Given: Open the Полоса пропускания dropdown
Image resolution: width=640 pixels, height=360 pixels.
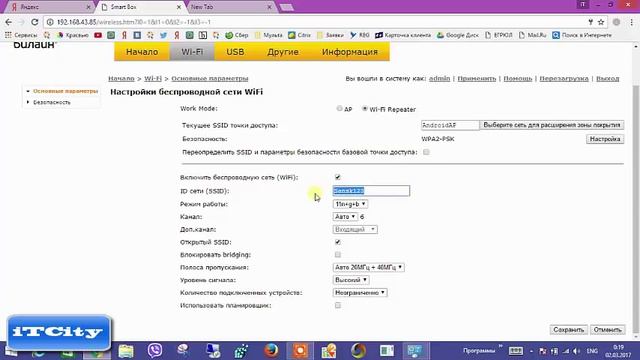Looking at the screenshot, I should click(x=369, y=267).
